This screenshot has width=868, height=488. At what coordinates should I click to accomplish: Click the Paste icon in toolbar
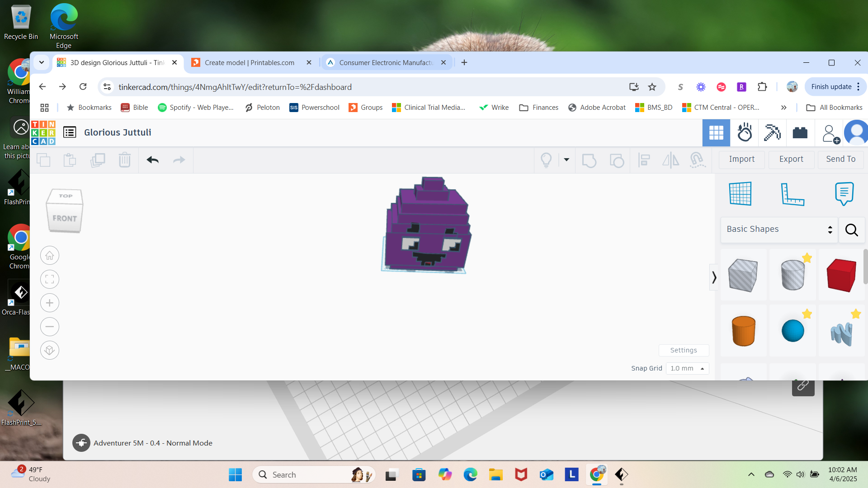pyautogui.click(x=70, y=160)
